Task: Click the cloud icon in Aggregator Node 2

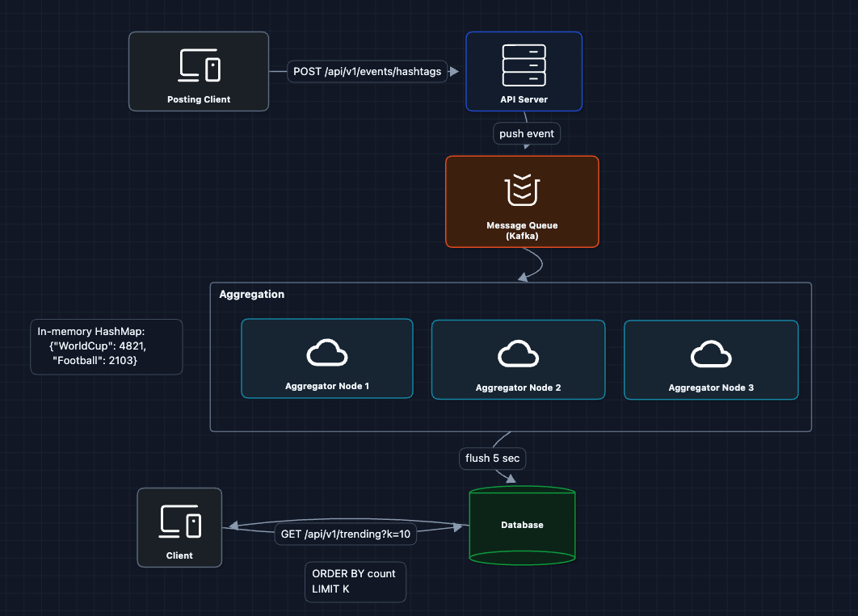Action: pyautogui.click(x=518, y=354)
